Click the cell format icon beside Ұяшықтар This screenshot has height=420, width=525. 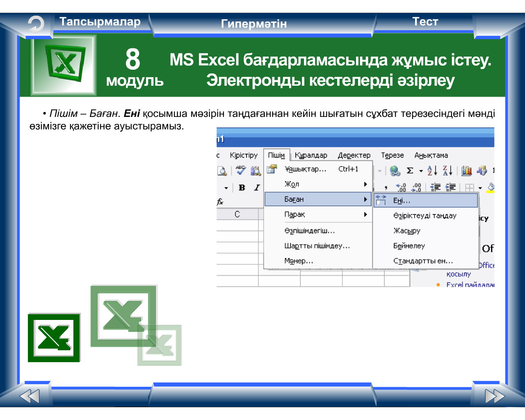(272, 169)
